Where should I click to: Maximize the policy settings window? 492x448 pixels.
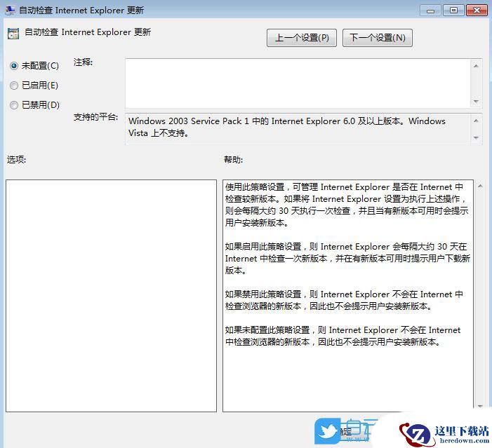click(453, 10)
